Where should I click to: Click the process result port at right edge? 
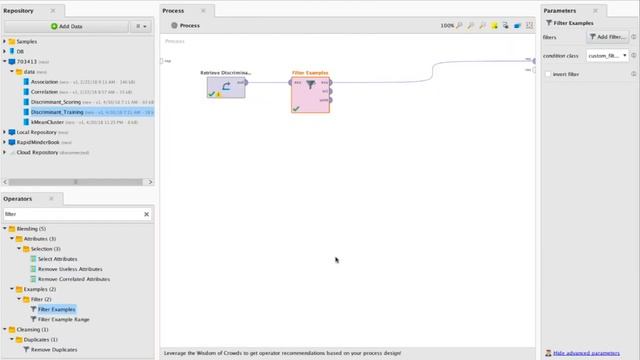click(x=533, y=61)
